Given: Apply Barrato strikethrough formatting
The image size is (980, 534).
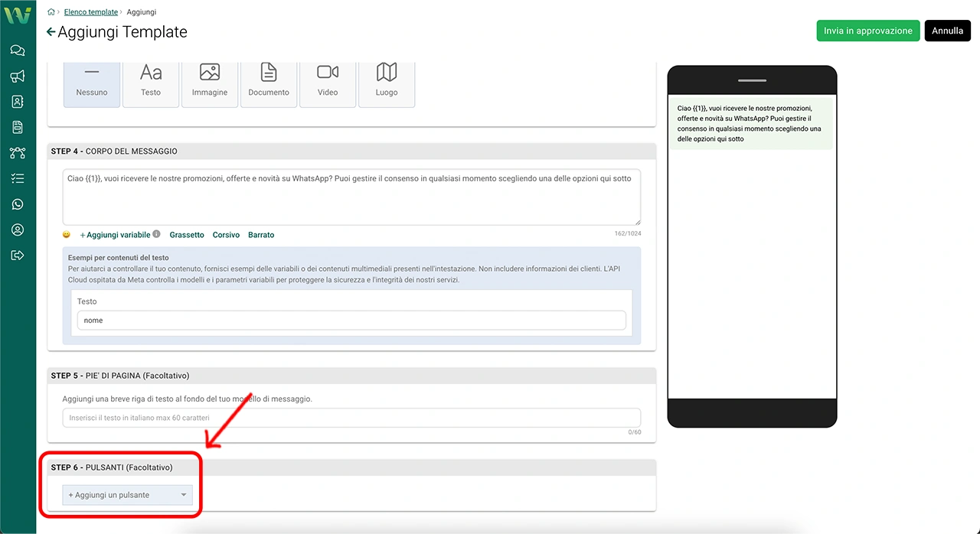Looking at the screenshot, I should 261,235.
